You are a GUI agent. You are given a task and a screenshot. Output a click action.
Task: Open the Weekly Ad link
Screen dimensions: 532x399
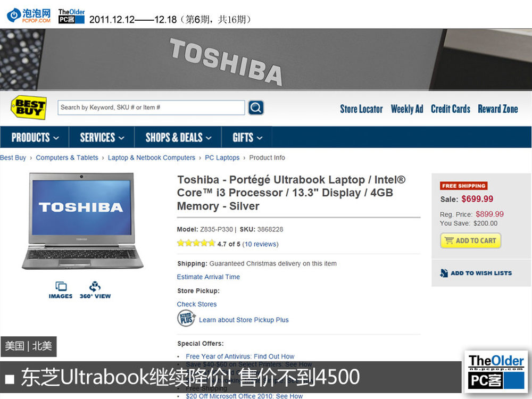coord(407,109)
